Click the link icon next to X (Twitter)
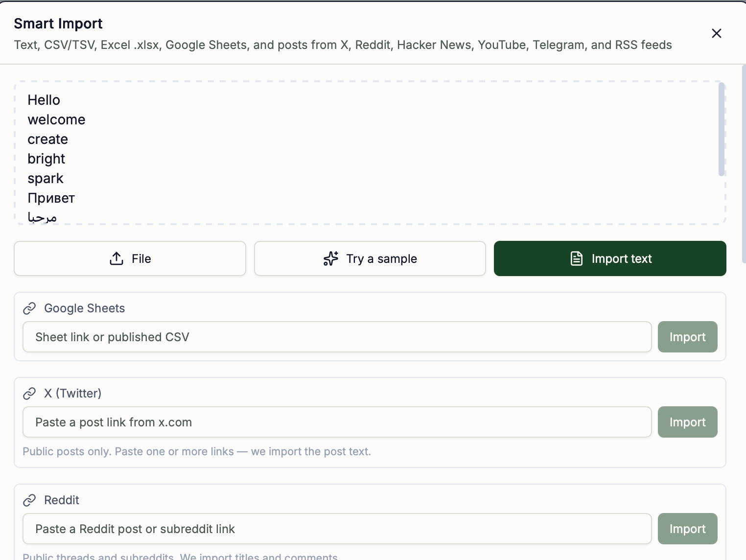 29,394
